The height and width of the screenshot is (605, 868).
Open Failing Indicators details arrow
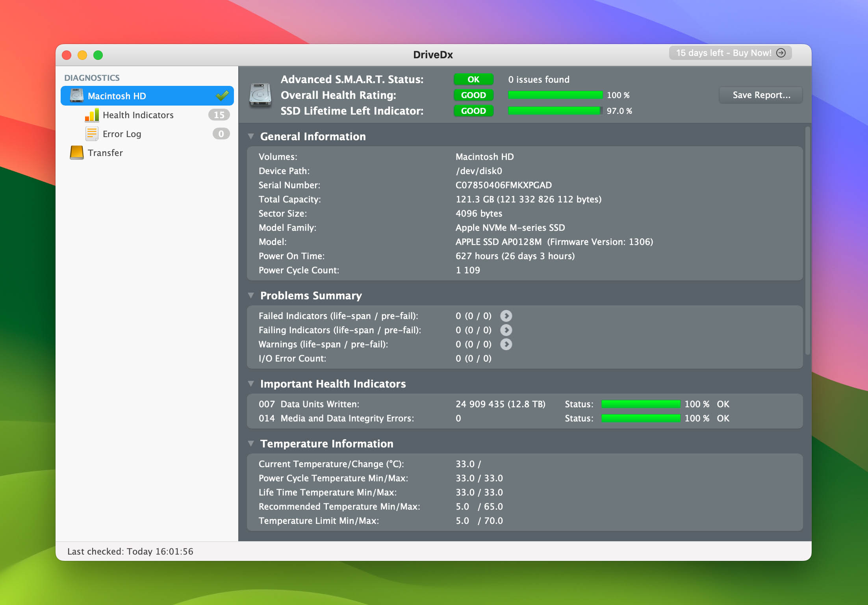click(506, 330)
